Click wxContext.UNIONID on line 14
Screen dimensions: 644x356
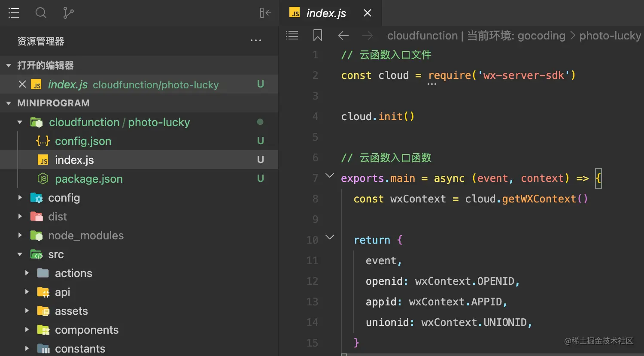[x=474, y=323]
